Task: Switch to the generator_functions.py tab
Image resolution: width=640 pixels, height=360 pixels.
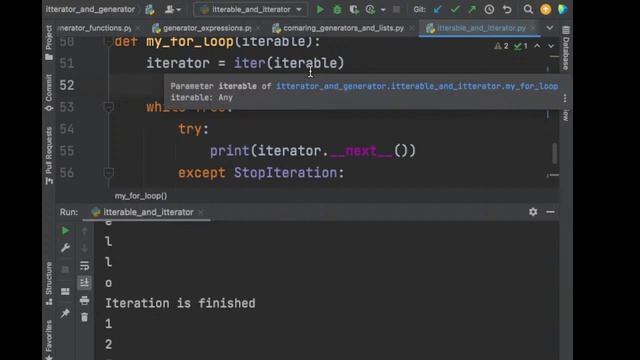Action: [x=95, y=28]
